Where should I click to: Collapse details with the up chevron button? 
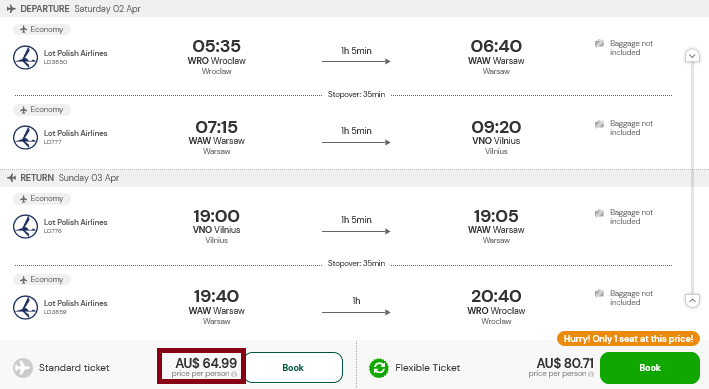click(x=692, y=300)
